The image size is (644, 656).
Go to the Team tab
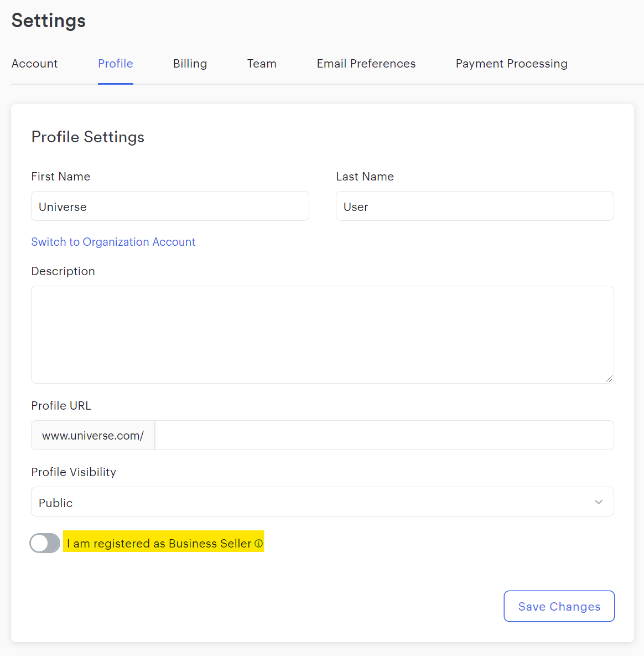point(262,64)
